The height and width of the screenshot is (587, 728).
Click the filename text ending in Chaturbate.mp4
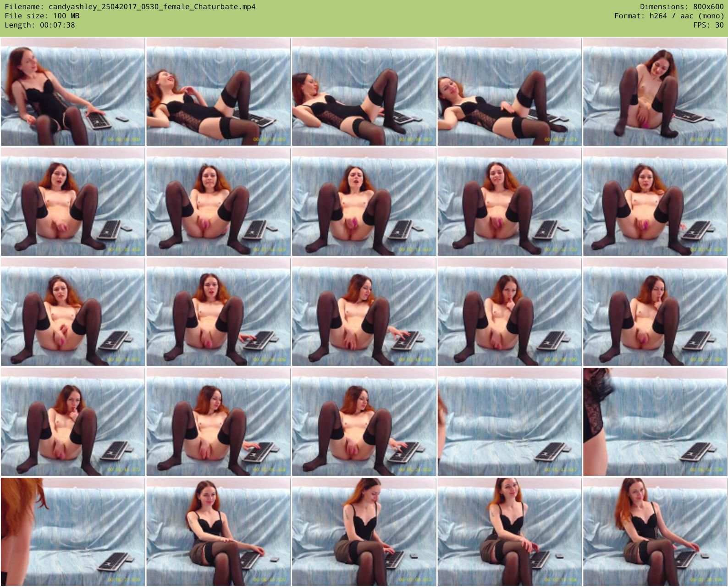[x=130, y=6]
